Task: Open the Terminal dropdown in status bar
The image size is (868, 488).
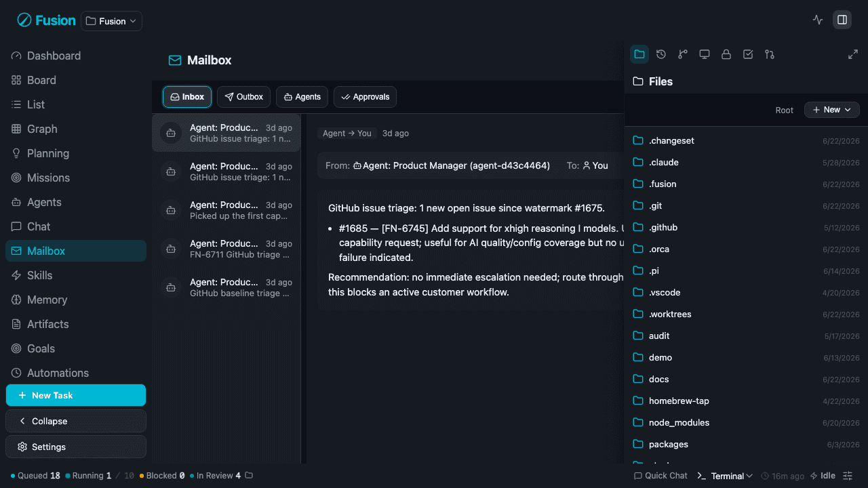Action: pyautogui.click(x=725, y=476)
